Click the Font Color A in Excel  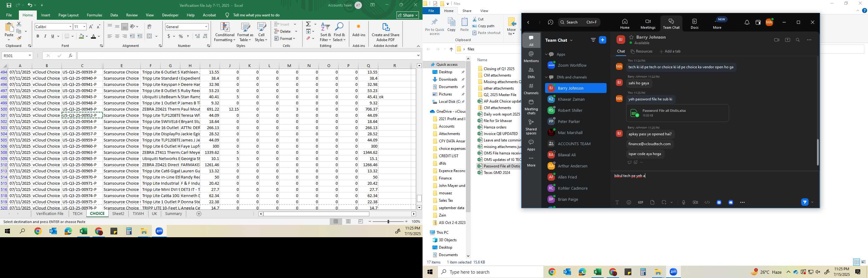pyautogui.click(x=94, y=36)
